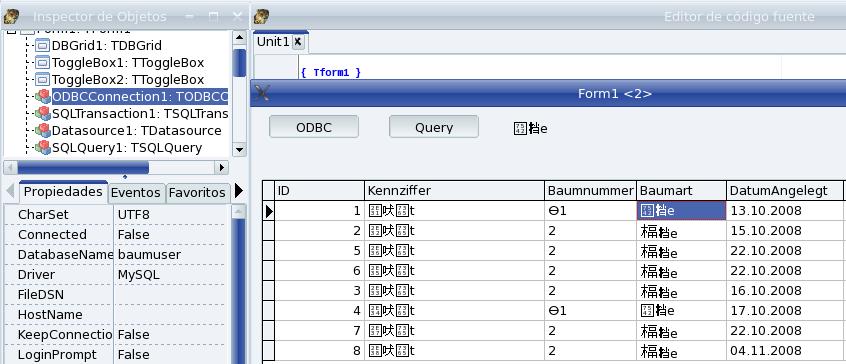Click the Baumart column header
The image size is (846, 364).
pyautogui.click(x=681, y=190)
